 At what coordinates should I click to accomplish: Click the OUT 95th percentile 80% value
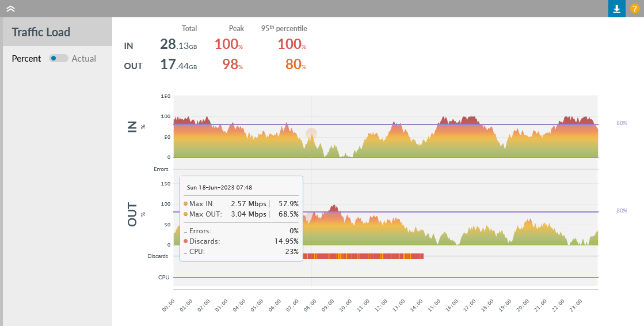295,65
